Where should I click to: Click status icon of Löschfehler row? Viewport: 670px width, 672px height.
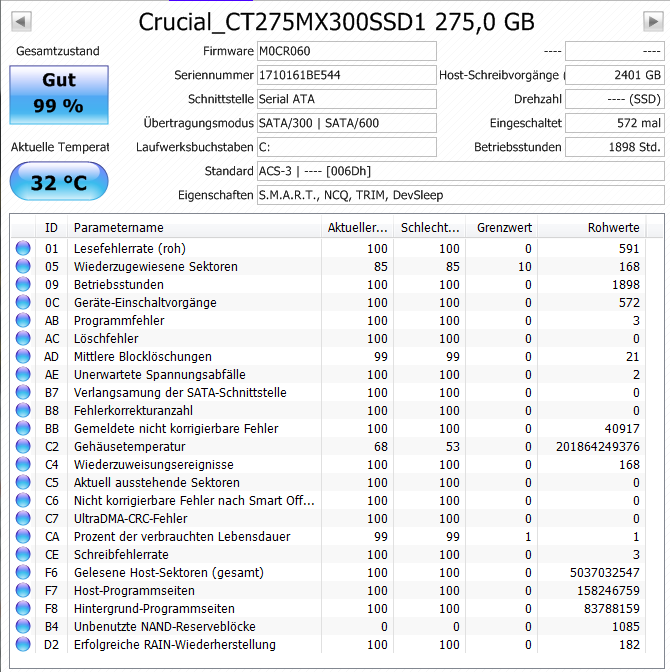click(23, 338)
